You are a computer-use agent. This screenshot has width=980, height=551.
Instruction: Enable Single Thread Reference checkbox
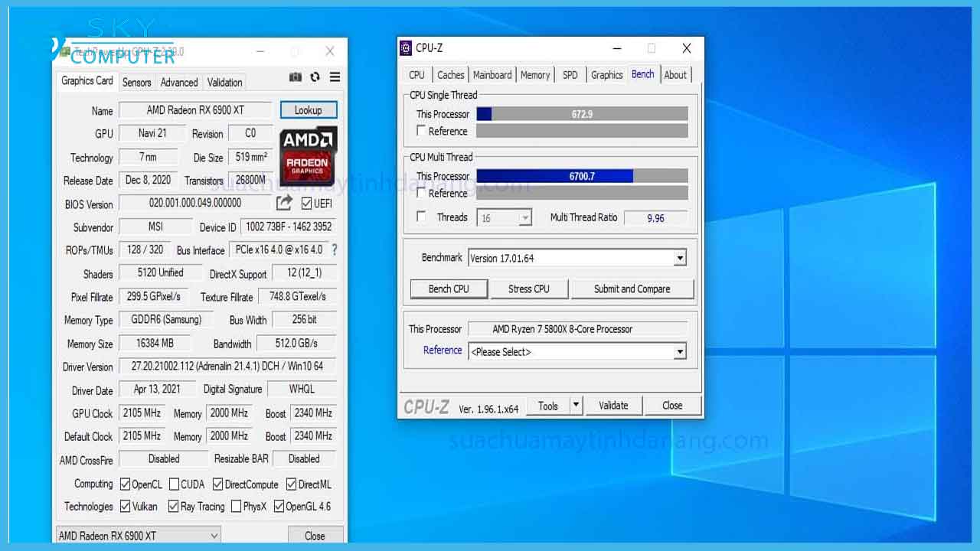(x=421, y=131)
